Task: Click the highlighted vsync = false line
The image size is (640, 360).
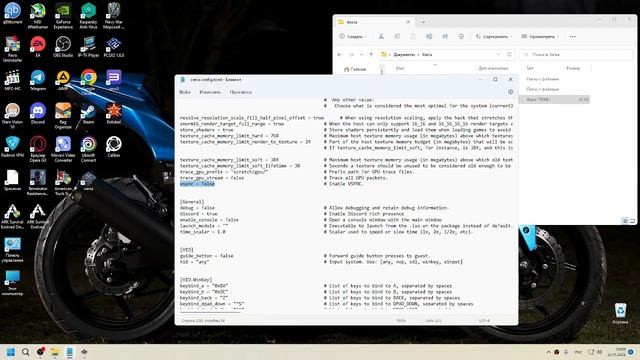Action: point(197,184)
